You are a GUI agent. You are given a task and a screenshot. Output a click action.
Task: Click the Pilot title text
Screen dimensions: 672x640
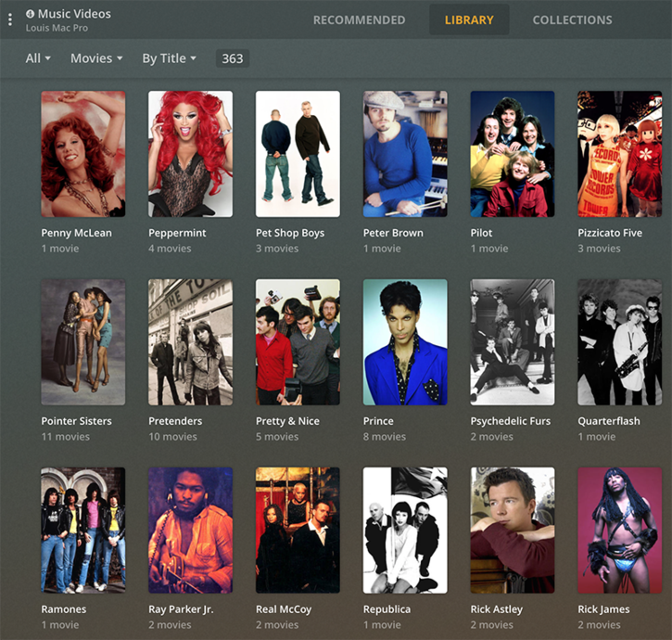[x=481, y=233]
